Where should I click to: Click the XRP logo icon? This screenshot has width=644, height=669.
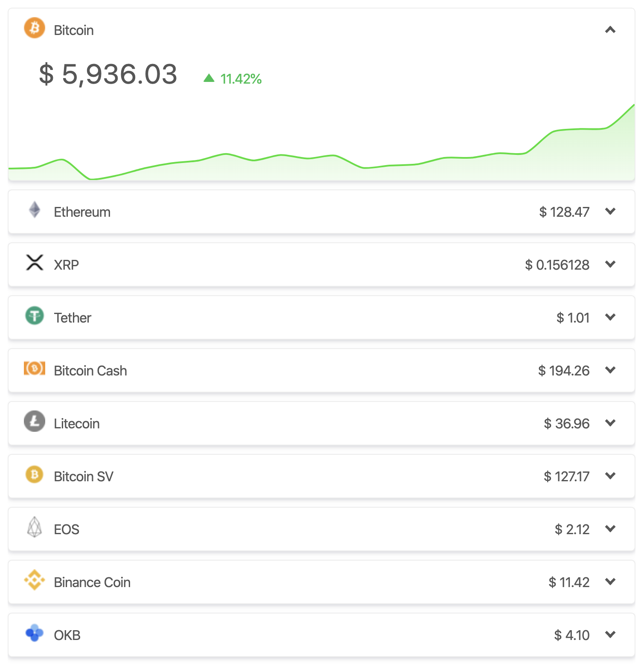coord(35,263)
